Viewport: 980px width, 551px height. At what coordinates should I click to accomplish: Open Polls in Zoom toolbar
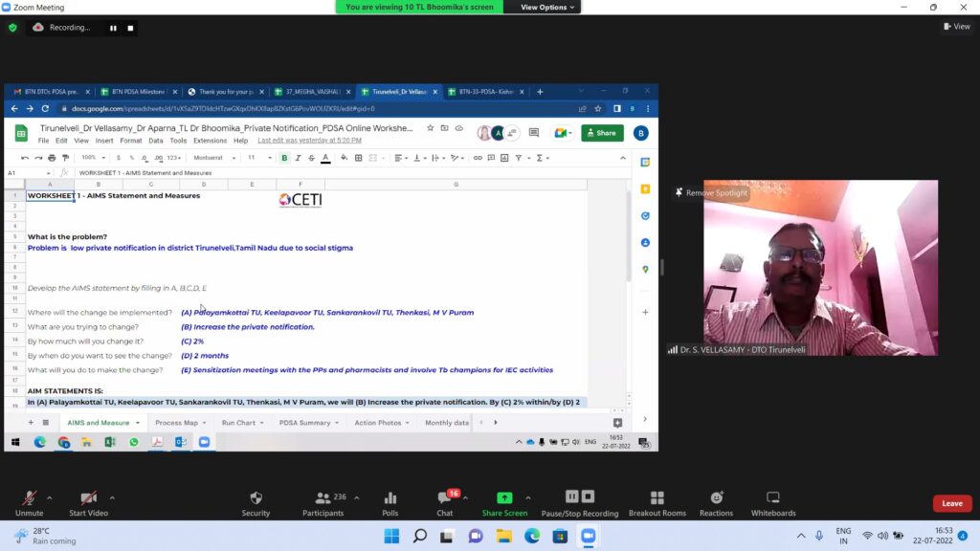[x=390, y=503]
